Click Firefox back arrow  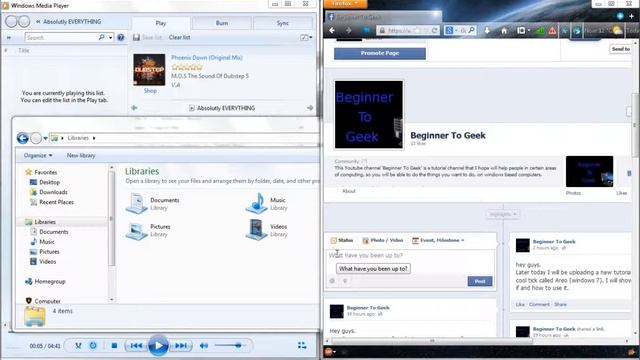click(x=332, y=31)
